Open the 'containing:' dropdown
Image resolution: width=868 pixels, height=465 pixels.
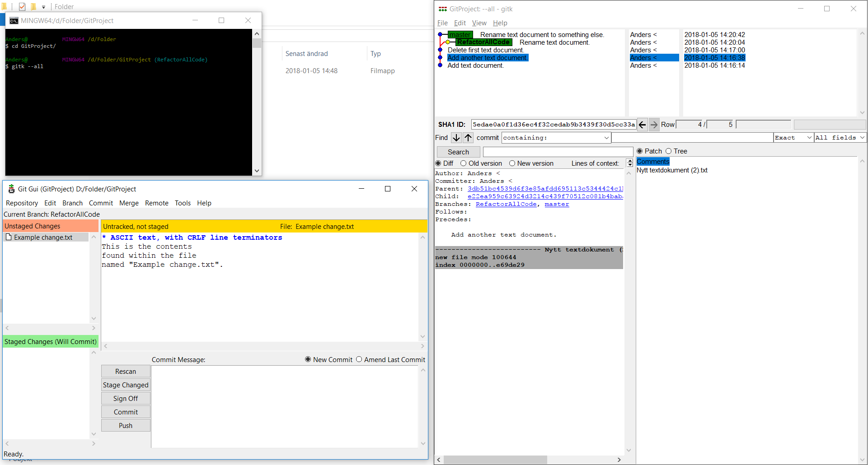[x=606, y=138]
